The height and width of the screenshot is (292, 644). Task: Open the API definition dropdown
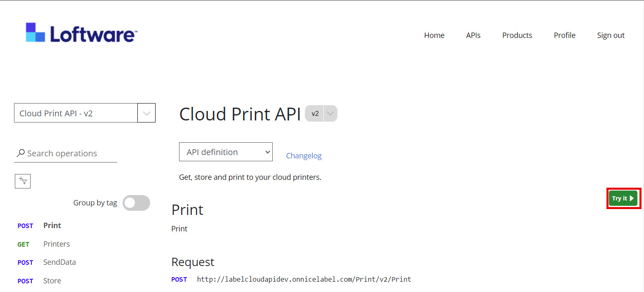pos(226,152)
